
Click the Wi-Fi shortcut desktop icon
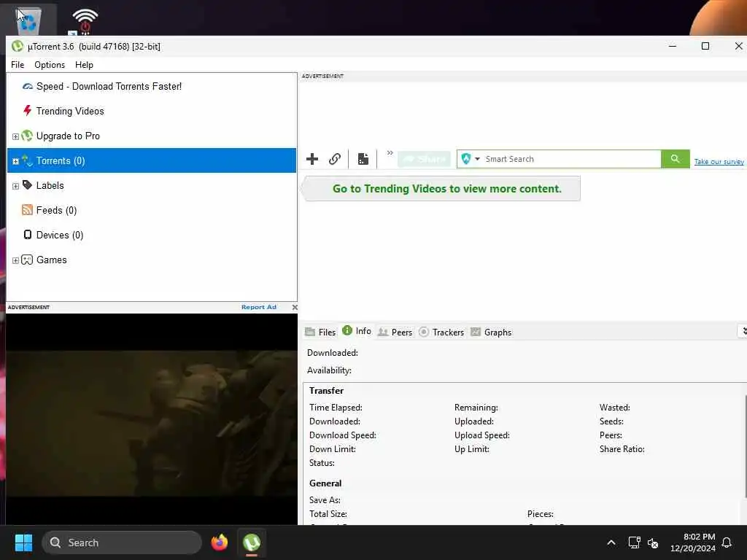(84, 21)
